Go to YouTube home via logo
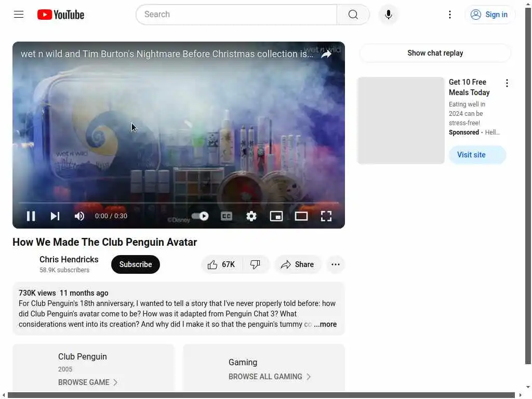 (61, 15)
